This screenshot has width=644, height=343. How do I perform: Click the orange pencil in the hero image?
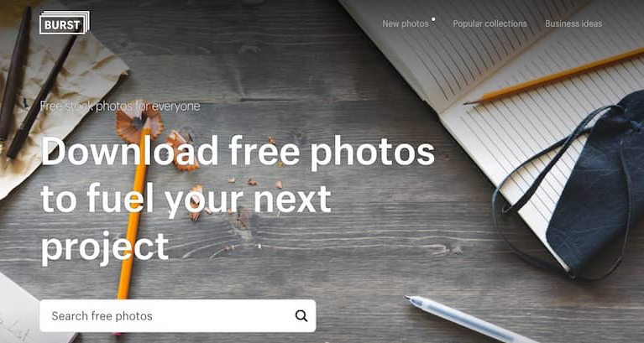(133, 213)
